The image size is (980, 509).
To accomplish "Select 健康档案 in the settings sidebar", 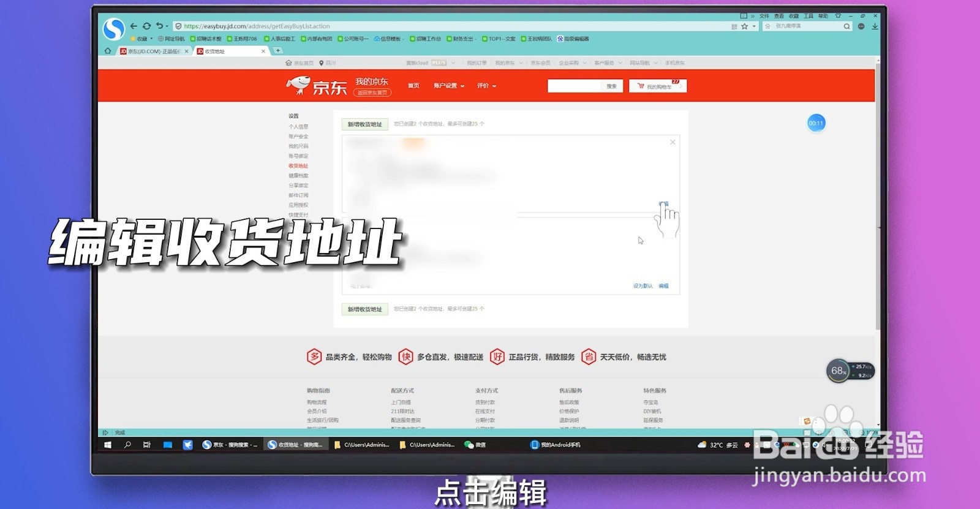I will [298, 176].
